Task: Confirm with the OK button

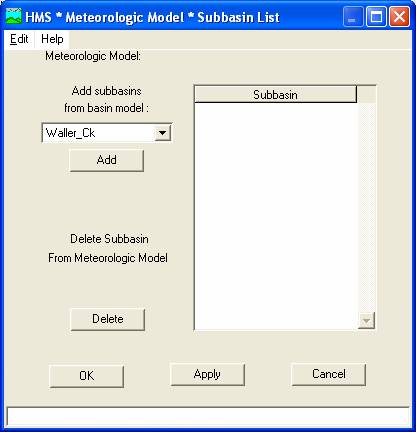Action: pos(87,376)
